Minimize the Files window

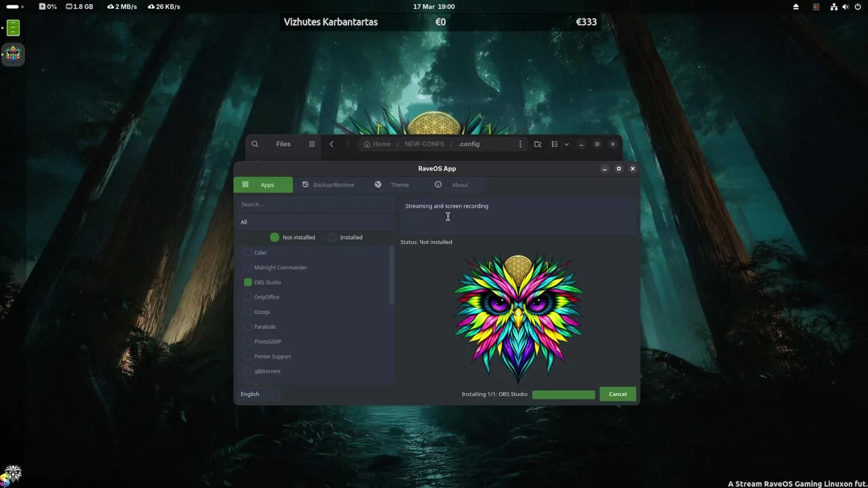[581, 144]
